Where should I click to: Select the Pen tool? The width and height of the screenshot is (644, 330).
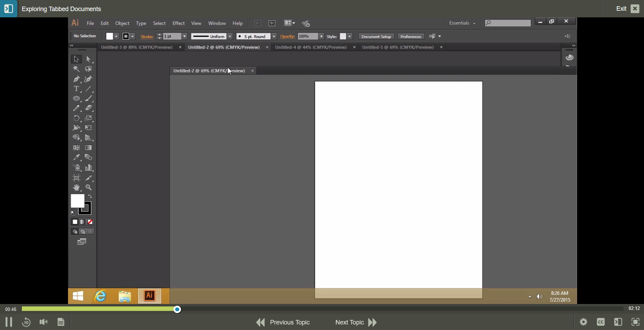[76, 79]
